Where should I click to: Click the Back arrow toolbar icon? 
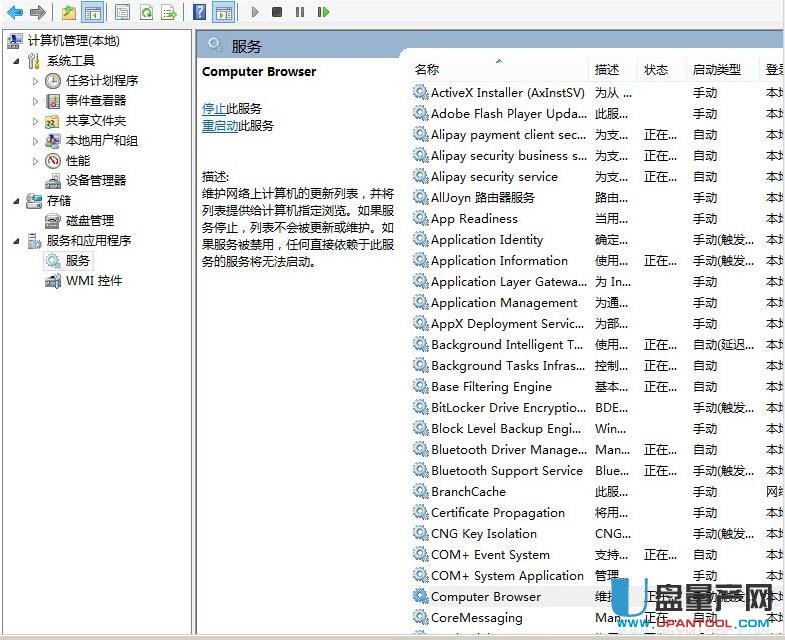tap(15, 12)
